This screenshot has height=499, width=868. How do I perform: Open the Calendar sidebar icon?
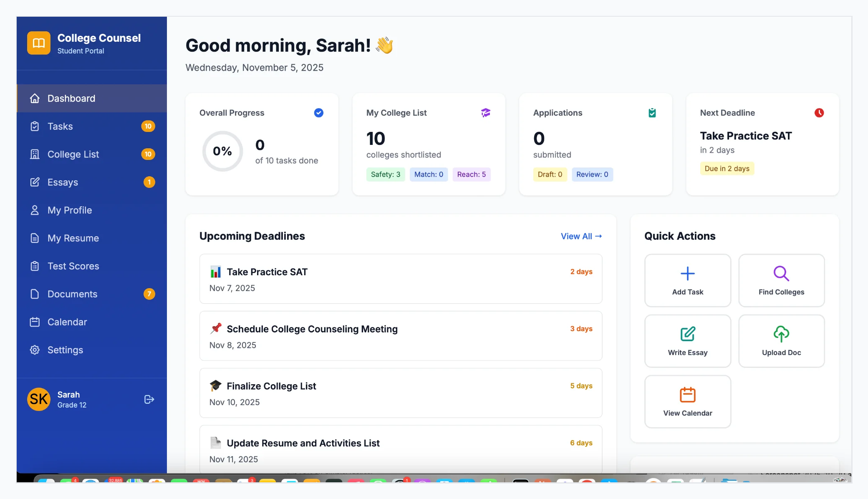(x=35, y=322)
